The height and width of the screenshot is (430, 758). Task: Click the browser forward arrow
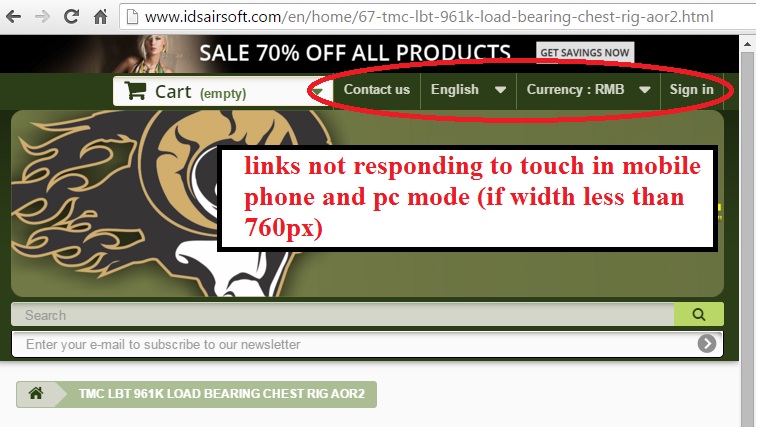click(x=43, y=17)
